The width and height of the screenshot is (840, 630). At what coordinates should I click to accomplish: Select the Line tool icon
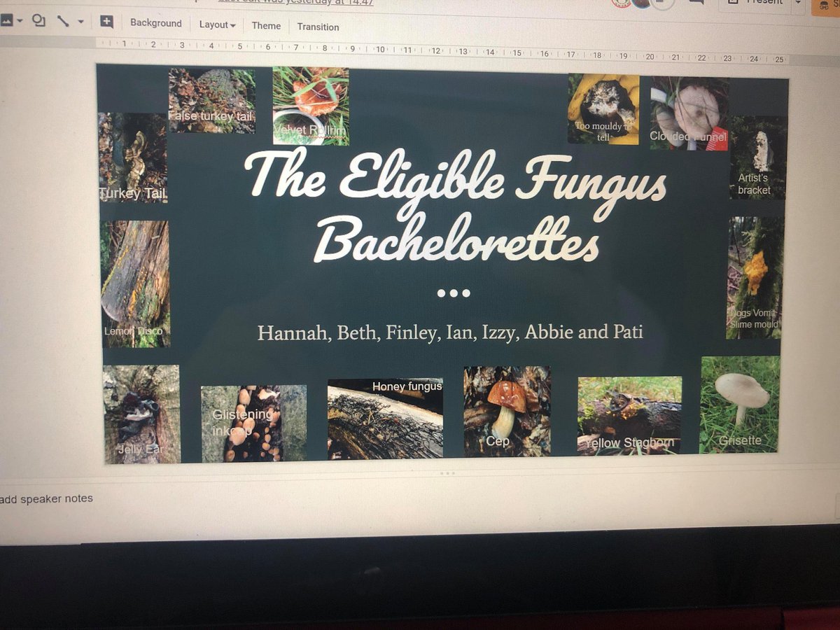click(x=63, y=21)
